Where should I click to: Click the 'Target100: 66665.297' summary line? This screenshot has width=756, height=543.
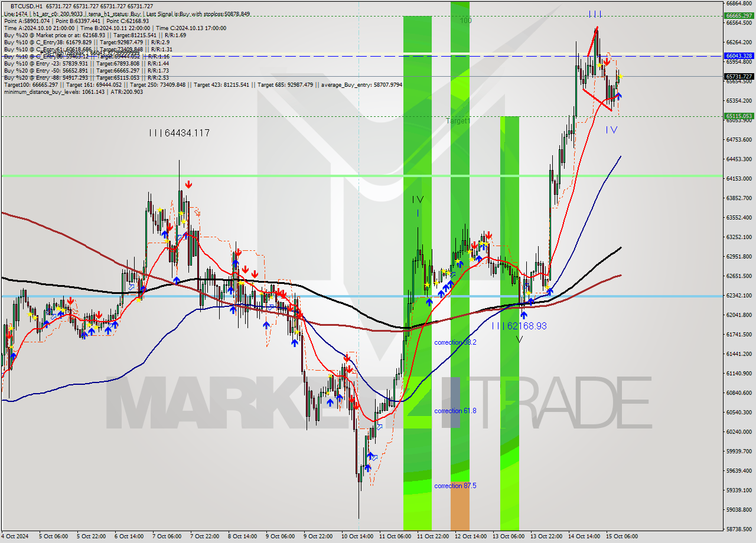pyautogui.click(x=203, y=84)
